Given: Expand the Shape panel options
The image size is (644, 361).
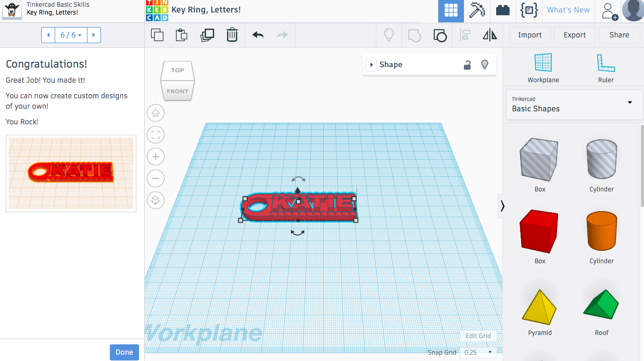Looking at the screenshot, I should 371,65.
